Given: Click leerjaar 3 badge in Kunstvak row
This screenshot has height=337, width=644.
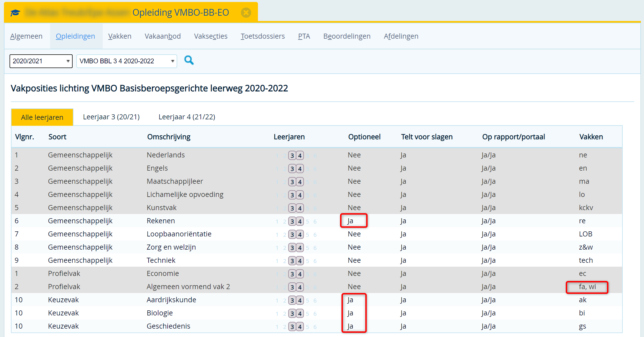Looking at the screenshot, I should coord(292,208).
